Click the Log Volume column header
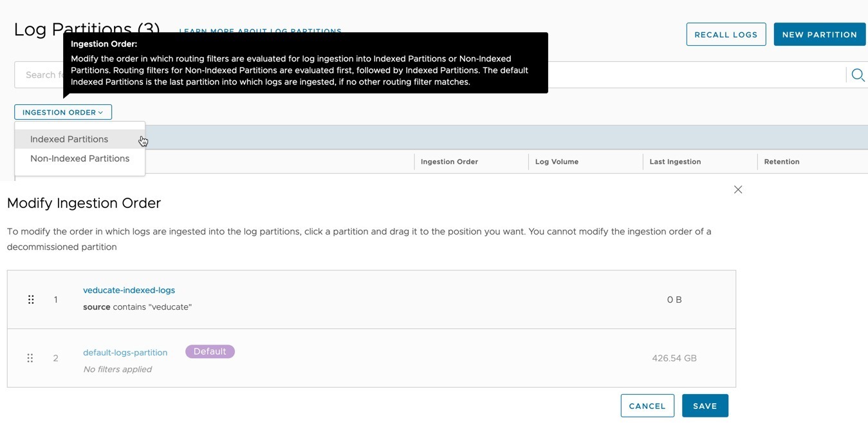This screenshot has width=868, height=427. coord(557,162)
